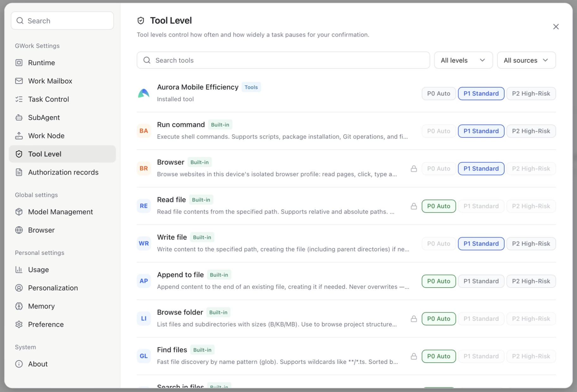577x392 pixels.
Task: Open Work Mailbox settings
Action: (62, 81)
